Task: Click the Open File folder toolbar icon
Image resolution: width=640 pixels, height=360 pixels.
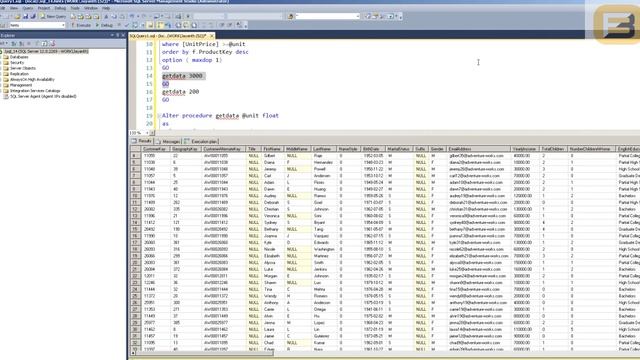Action: (17, 16)
